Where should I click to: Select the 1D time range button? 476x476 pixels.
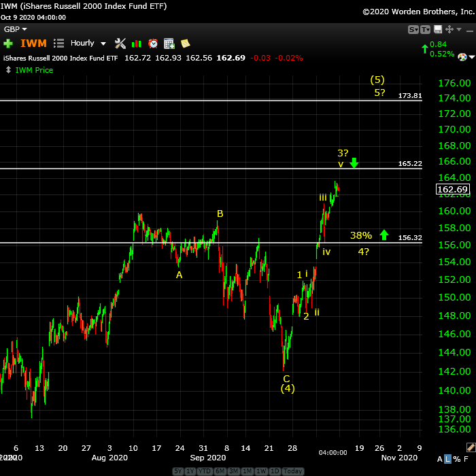click(x=275, y=471)
